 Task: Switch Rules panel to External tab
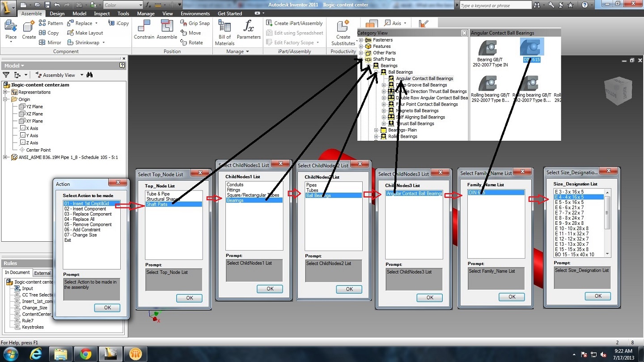tap(42, 273)
